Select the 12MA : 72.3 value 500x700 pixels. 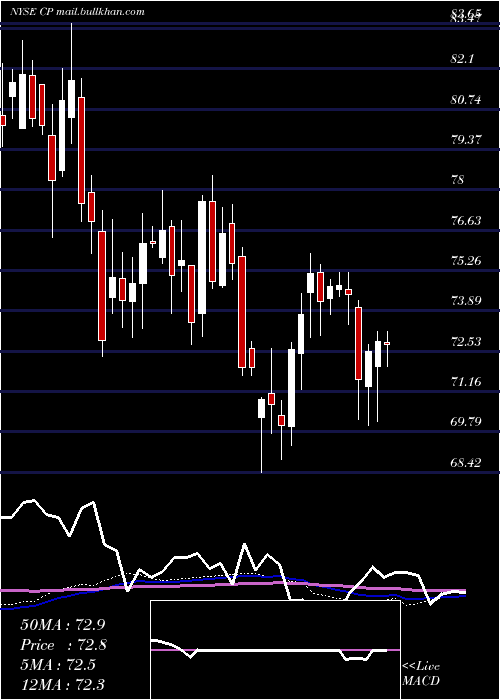point(62,684)
